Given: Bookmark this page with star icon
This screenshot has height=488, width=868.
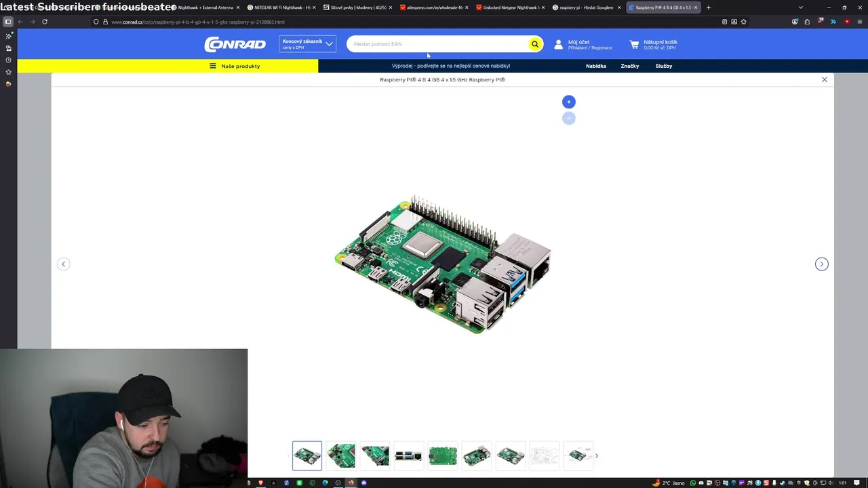Looking at the screenshot, I should tap(743, 22).
